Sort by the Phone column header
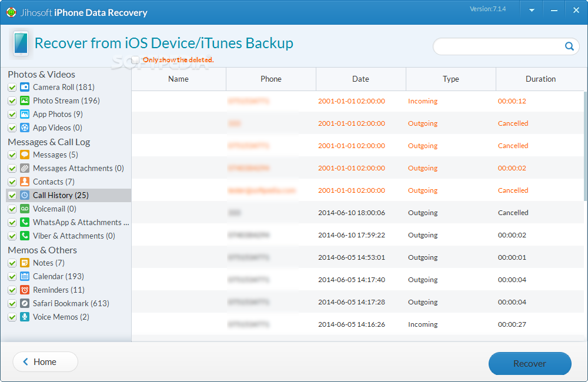The image size is (588, 382). tap(270, 79)
